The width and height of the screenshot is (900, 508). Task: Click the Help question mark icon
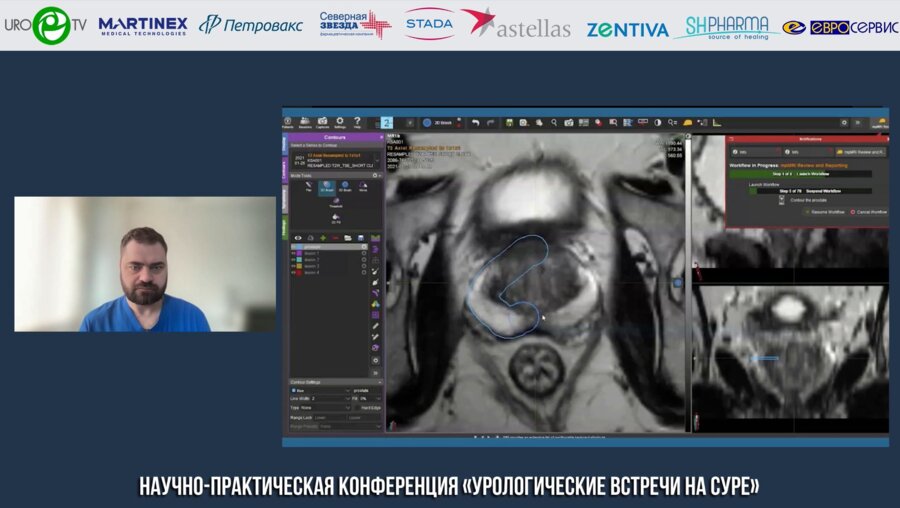[x=357, y=121]
